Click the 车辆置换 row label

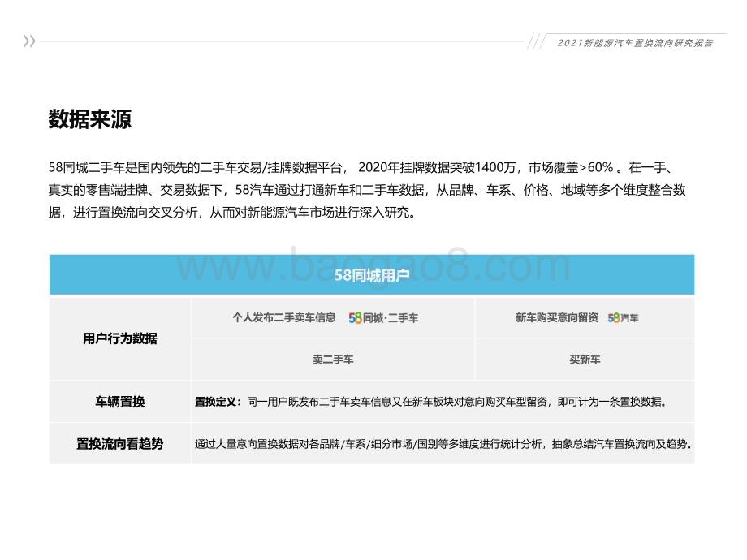tap(119, 402)
